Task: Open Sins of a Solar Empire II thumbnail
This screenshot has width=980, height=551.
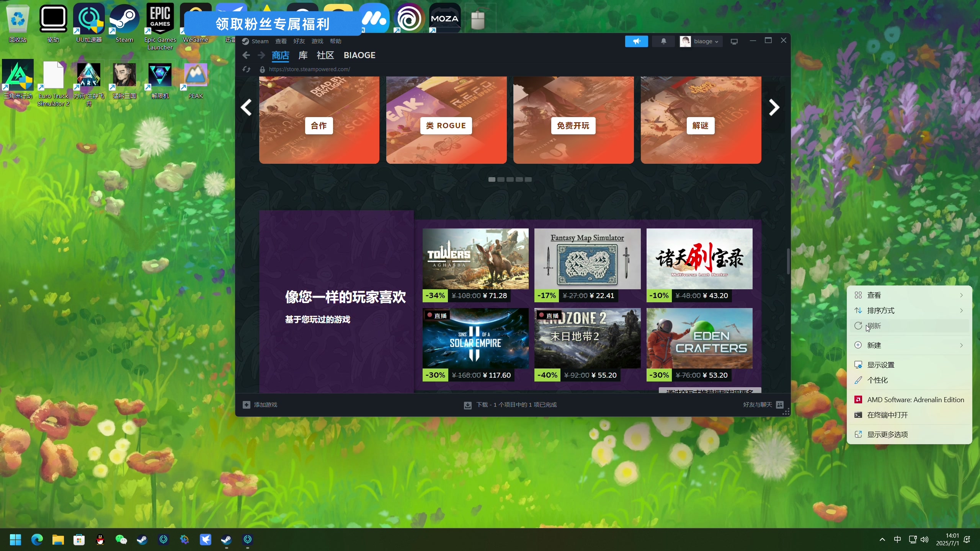Action: pyautogui.click(x=475, y=338)
